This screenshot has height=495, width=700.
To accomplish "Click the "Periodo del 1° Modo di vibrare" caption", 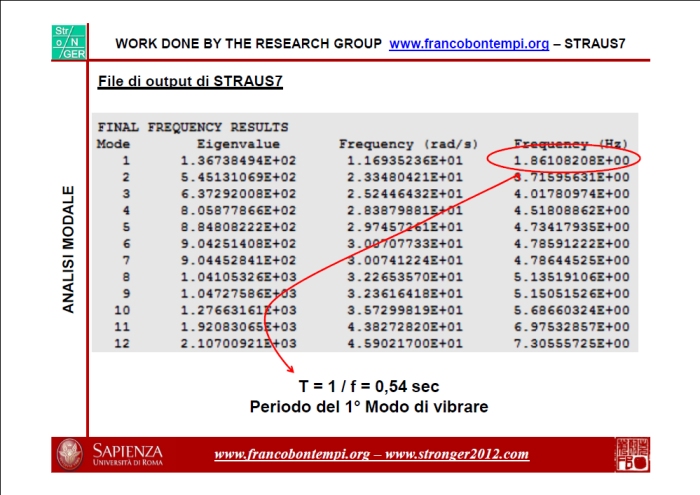I will coord(369,407).
